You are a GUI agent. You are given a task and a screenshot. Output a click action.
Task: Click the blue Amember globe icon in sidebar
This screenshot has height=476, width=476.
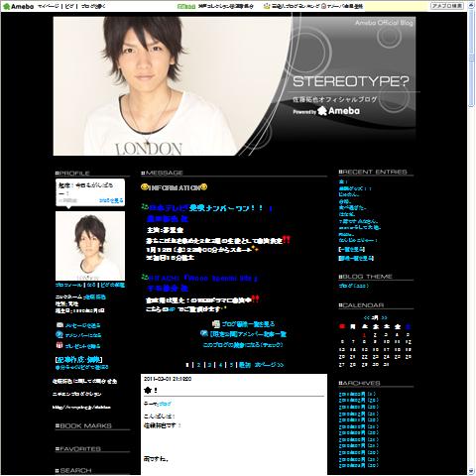[x=59, y=334]
